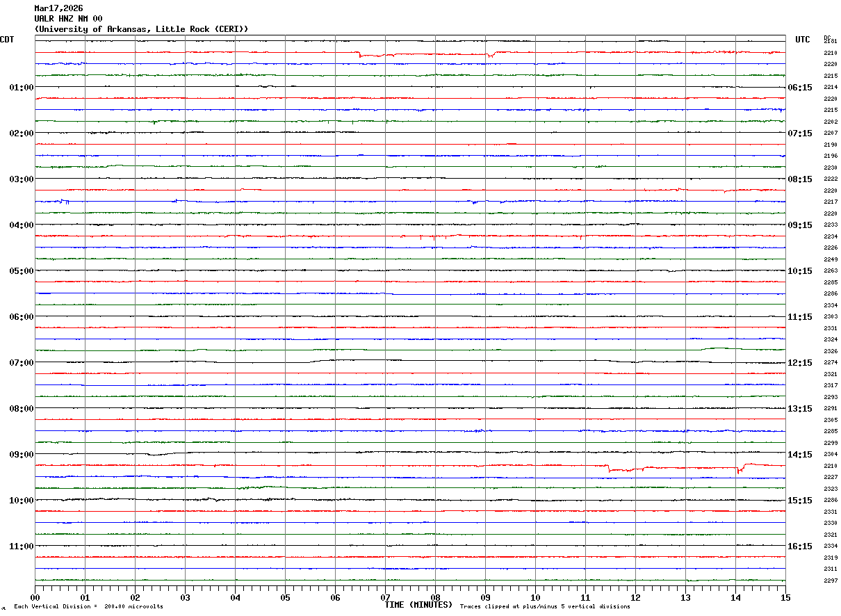Screen dimensions: 841x616
Task: Click 'Traces clipped at plus/minus 5 vertical divisions' note
Action: 545,607
